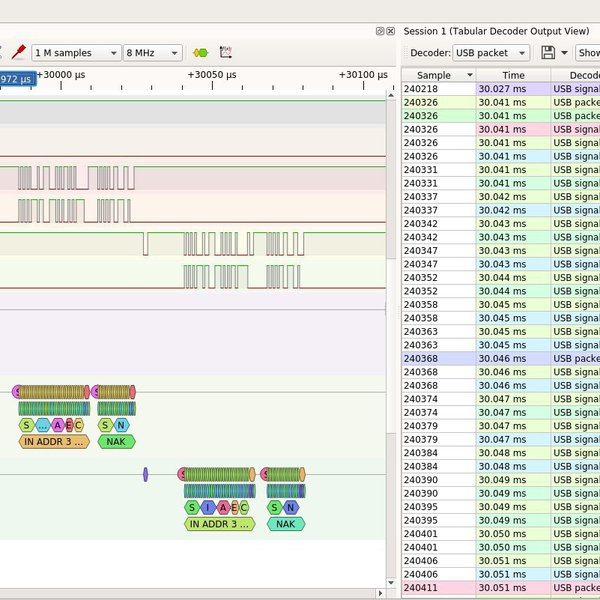Image resolution: width=600 pixels, height=600 pixels.
Task: Close the Tabular Decoder Output View panel
Action: point(391,31)
